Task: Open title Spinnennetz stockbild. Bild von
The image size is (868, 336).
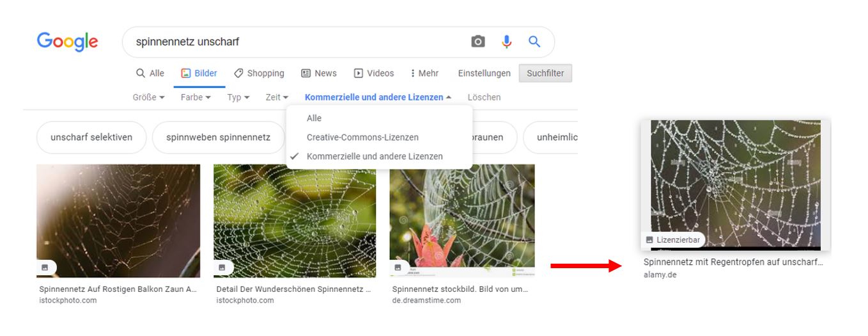Action: coord(460,289)
